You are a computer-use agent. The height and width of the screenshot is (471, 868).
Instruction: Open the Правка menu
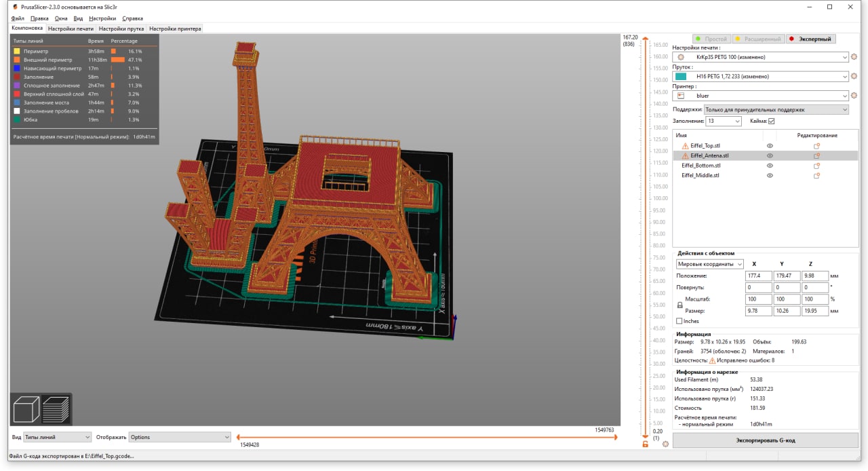[x=39, y=18]
